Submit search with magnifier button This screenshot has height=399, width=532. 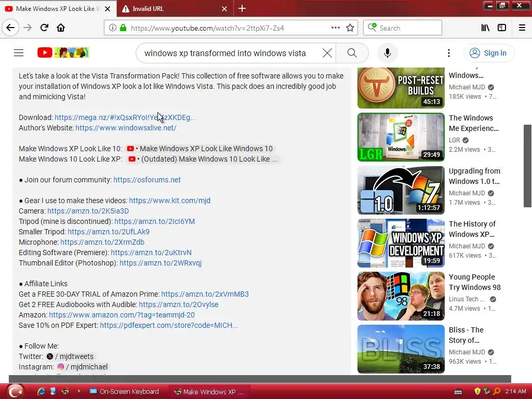352,53
